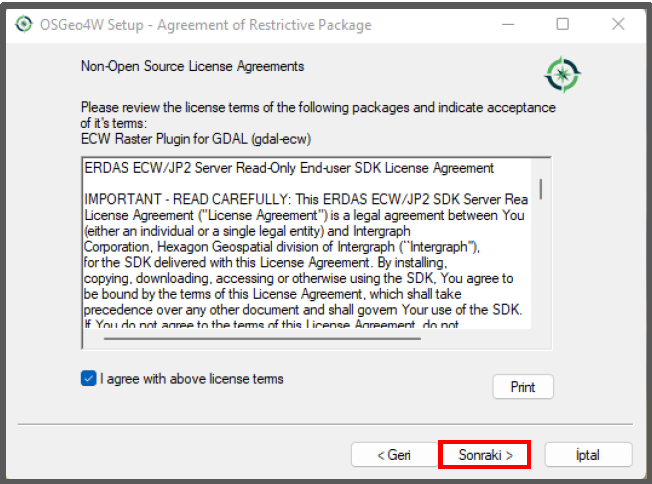Cancel setup with the İptal button

click(x=588, y=454)
